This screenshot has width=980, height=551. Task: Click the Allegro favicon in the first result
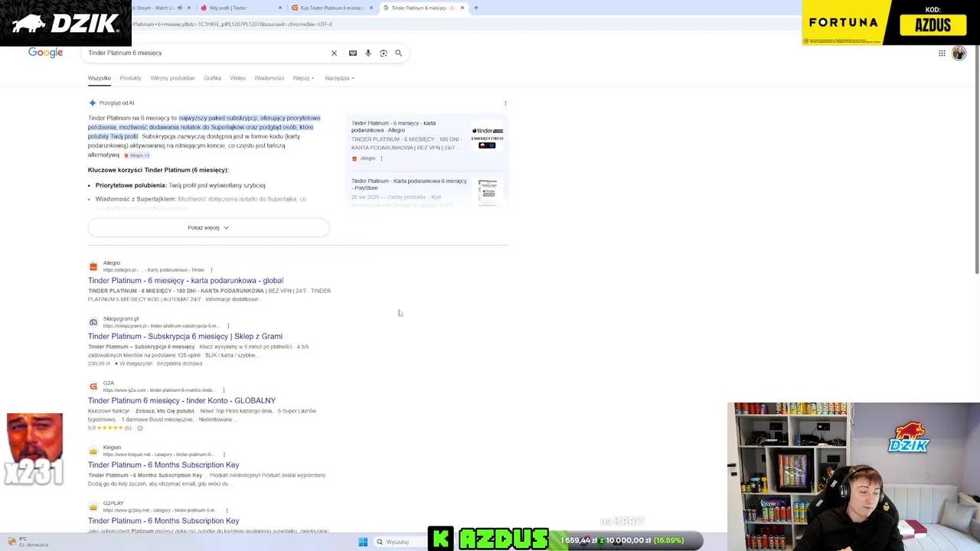tap(93, 266)
